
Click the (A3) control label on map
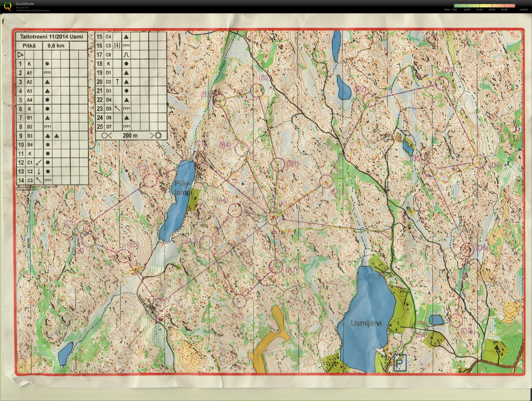(x=192, y=241)
